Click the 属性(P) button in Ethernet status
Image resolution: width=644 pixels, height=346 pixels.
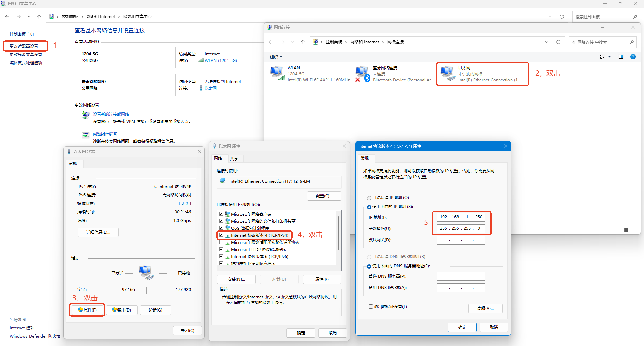(87, 310)
